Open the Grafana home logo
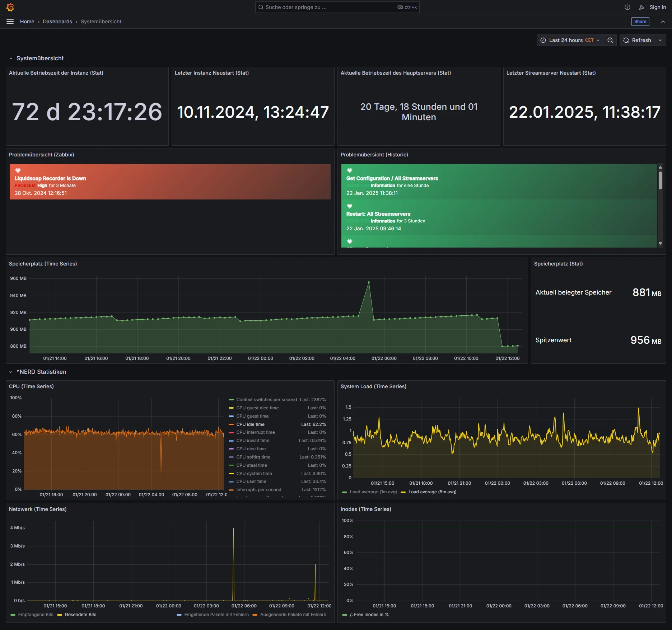Viewport: 672px width, 630px height. coord(10,7)
